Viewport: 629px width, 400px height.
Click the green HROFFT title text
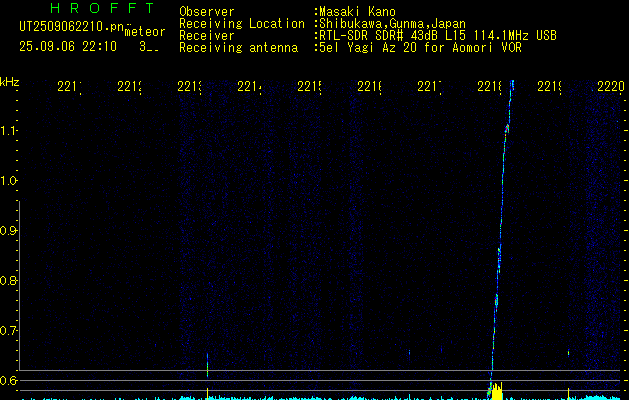[102, 8]
